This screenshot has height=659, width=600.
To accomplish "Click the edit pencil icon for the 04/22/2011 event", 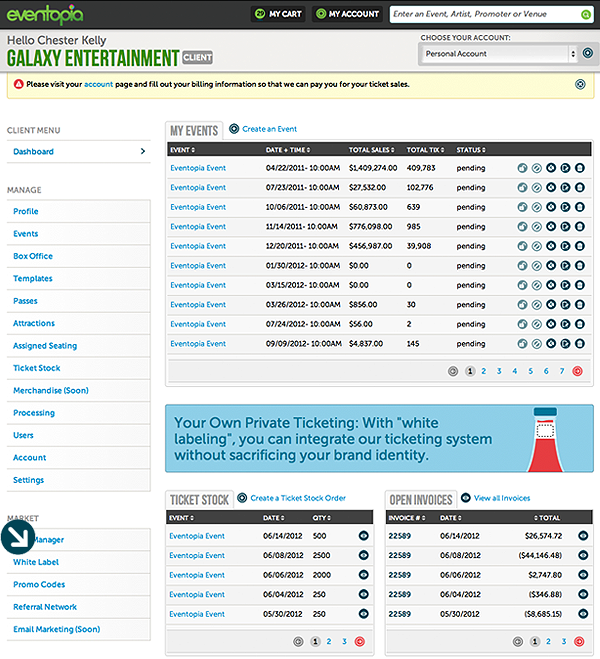I will click(566, 168).
